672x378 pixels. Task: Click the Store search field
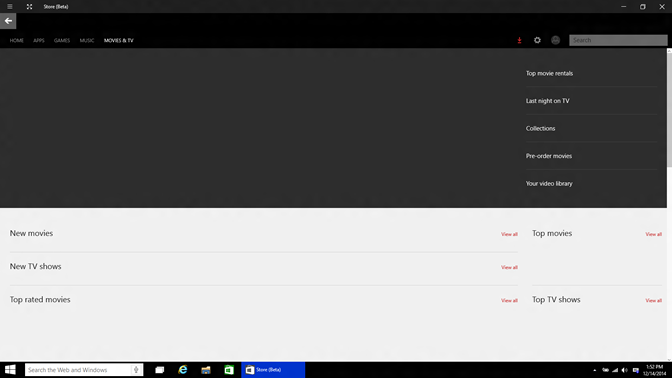(618, 40)
